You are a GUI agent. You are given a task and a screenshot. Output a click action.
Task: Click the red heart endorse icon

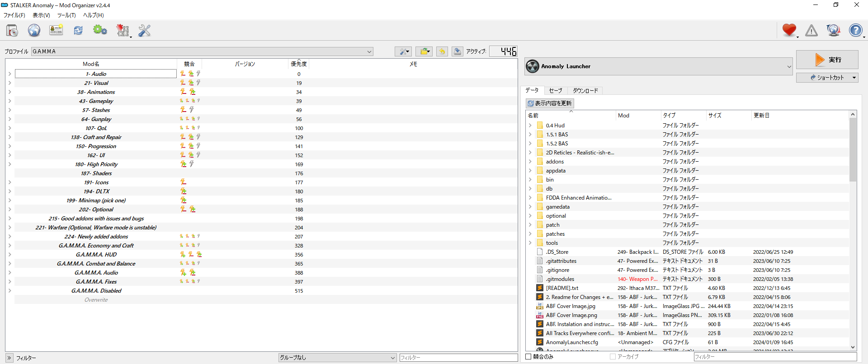point(789,30)
